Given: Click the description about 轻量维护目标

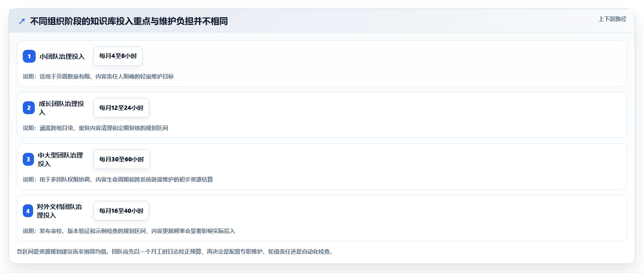Looking at the screenshot, I should point(98,76).
